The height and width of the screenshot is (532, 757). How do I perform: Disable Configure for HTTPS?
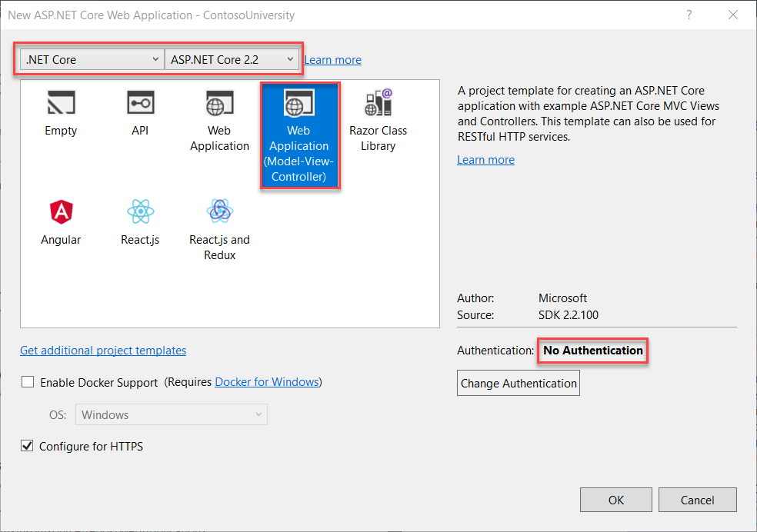click(27, 446)
